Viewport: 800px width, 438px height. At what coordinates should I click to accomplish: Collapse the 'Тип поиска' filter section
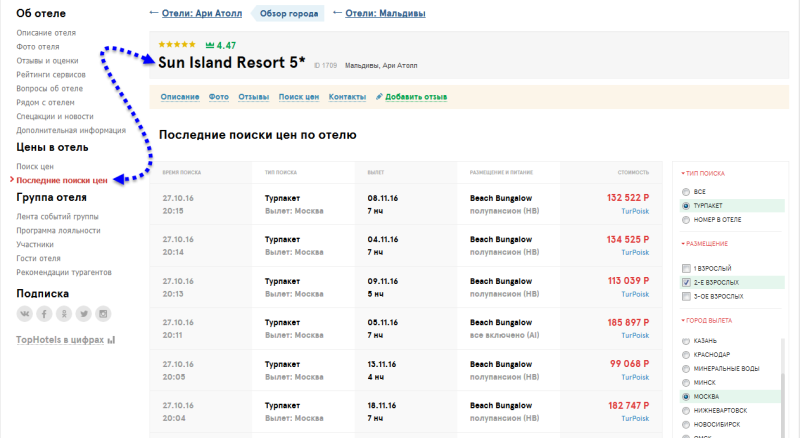[706, 173]
